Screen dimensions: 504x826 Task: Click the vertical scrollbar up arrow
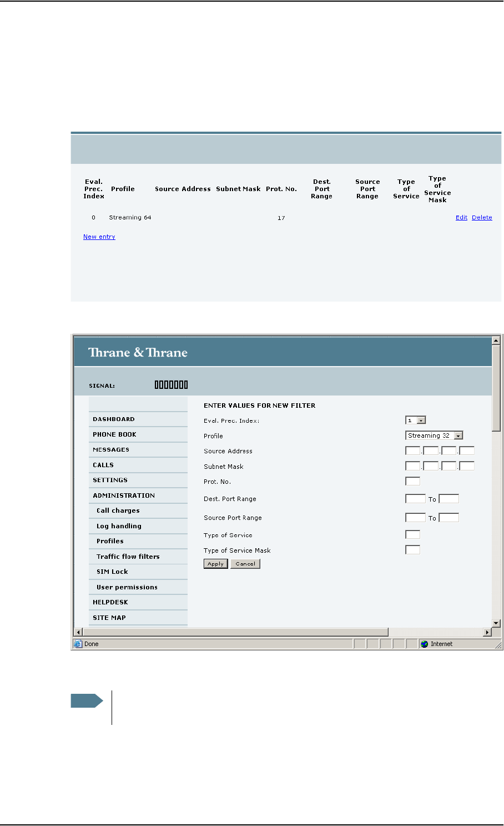pos(497,340)
